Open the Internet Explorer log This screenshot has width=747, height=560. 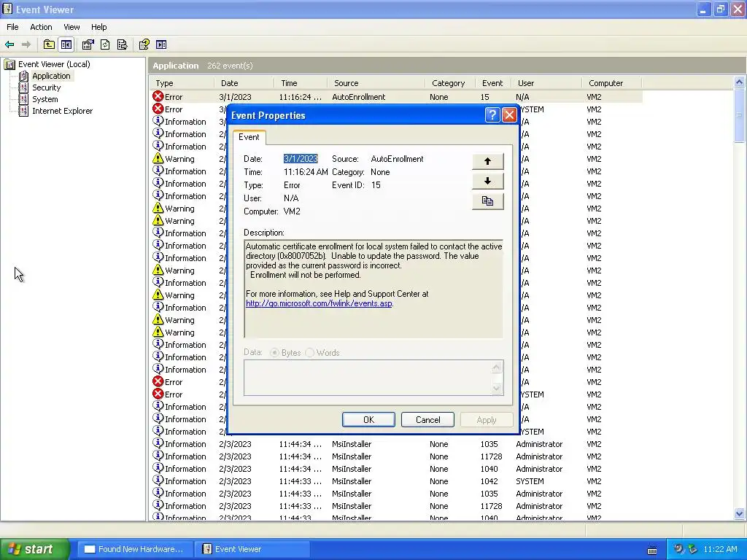(x=63, y=111)
